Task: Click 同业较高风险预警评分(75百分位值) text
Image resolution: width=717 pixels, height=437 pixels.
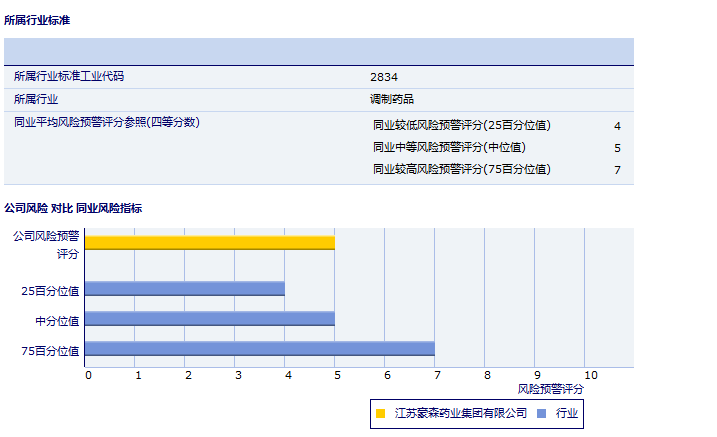Action: 461,170
